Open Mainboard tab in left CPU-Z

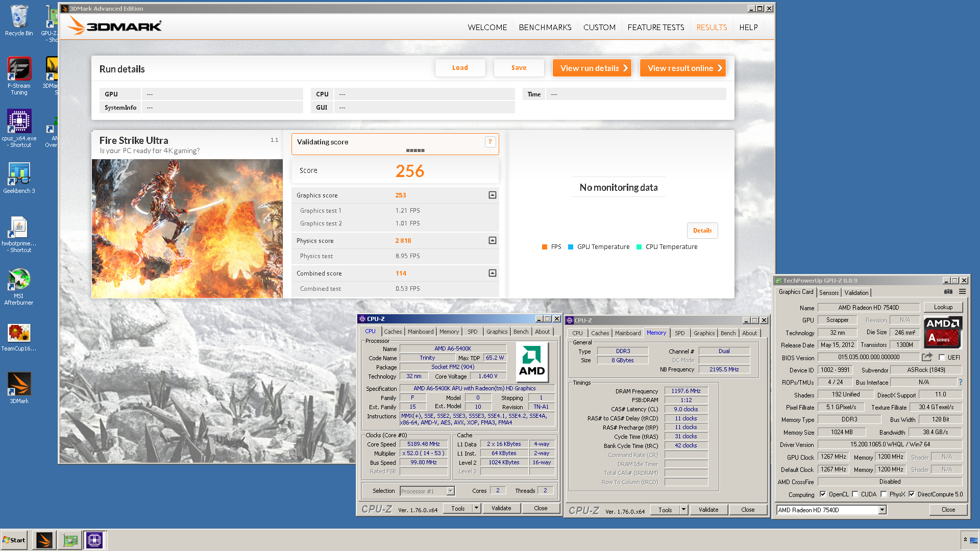coord(421,332)
